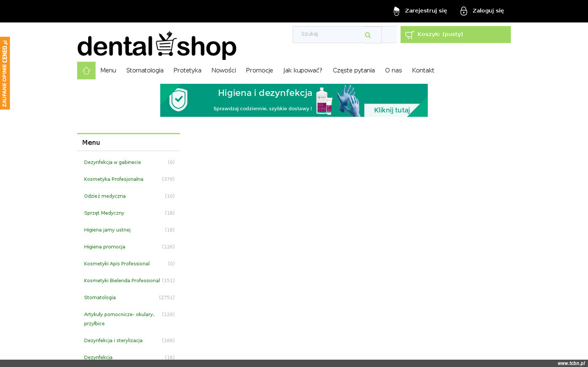The width and height of the screenshot is (588, 367).
Task: Open Kosmetyka Profesjonalna category
Action: pos(114,179)
